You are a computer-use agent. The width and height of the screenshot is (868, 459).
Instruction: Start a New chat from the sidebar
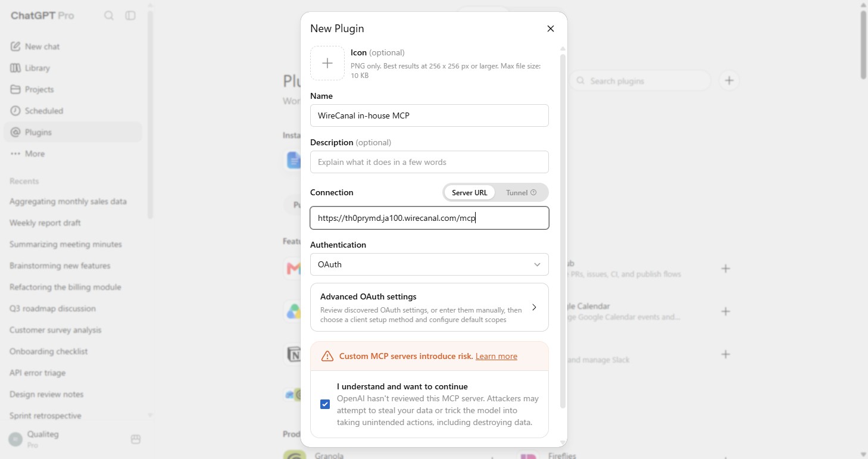coord(73,46)
